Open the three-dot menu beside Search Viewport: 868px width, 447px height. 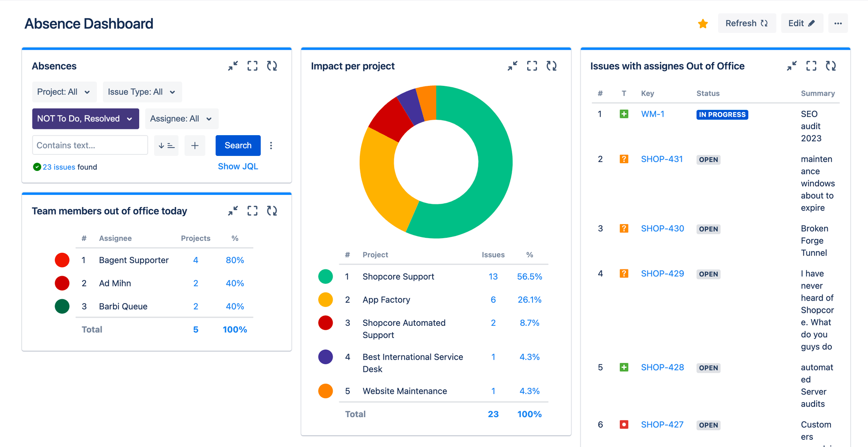pyautogui.click(x=271, y=145)
